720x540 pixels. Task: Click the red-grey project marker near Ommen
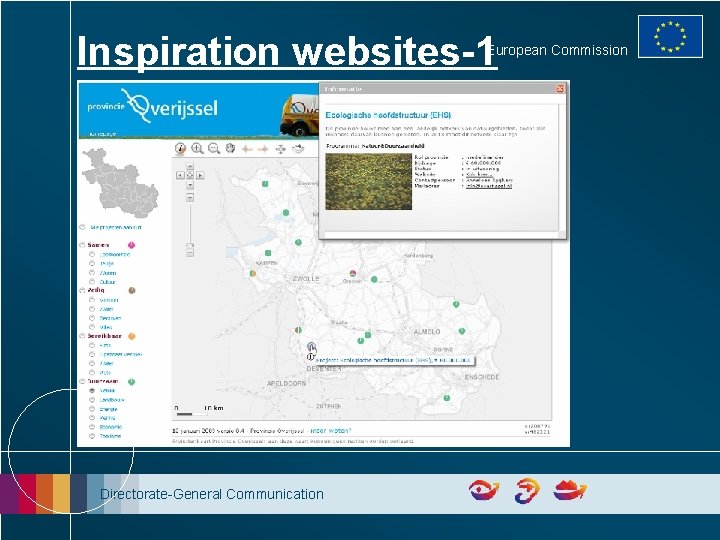[x=353, y=274]
